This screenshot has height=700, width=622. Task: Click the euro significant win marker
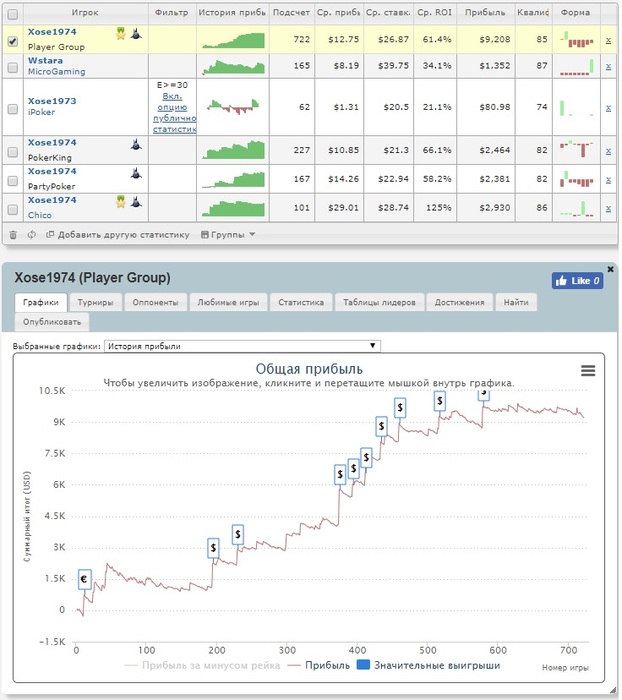84,579
